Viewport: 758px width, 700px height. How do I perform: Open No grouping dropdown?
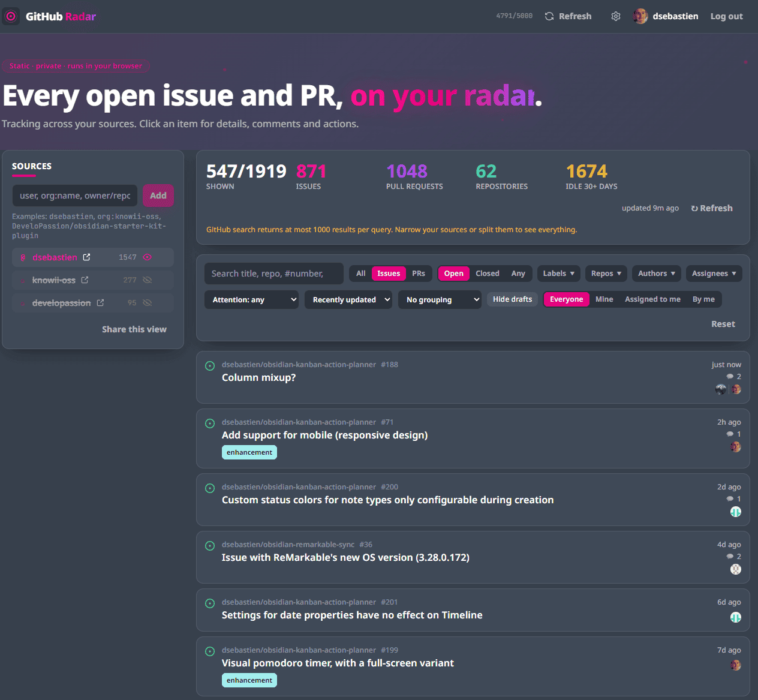pos(440,299)
